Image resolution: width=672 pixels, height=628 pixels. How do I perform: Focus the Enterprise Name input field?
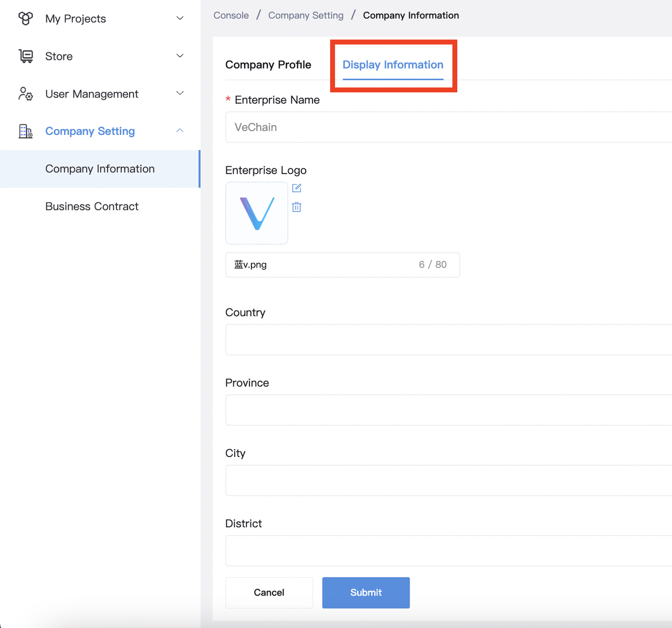[449, 127]
